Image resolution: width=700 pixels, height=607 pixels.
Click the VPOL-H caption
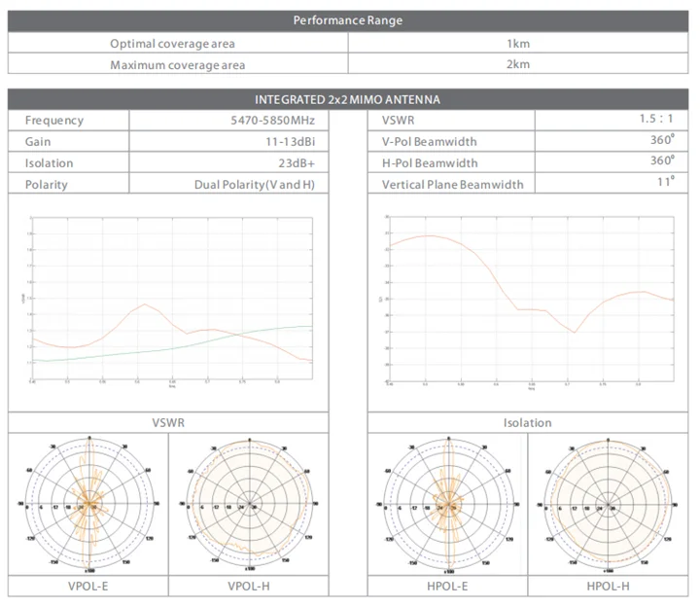(x=249, y=586)
